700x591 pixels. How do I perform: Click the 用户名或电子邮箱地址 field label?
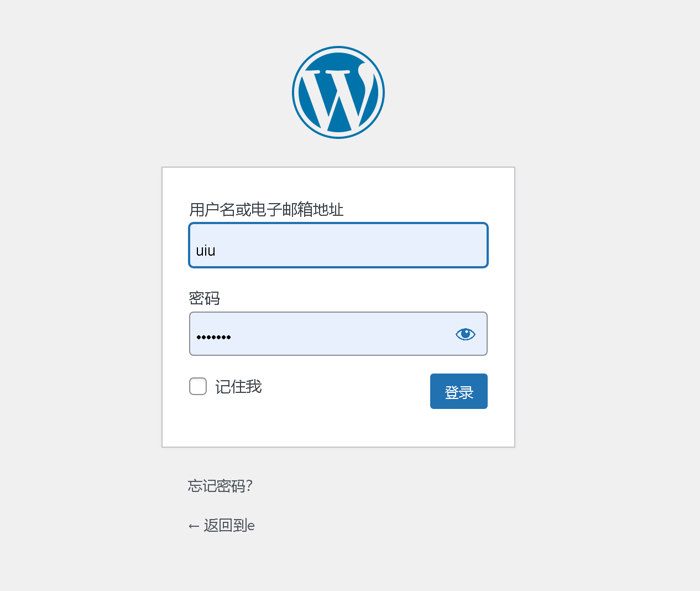[266, 210]
